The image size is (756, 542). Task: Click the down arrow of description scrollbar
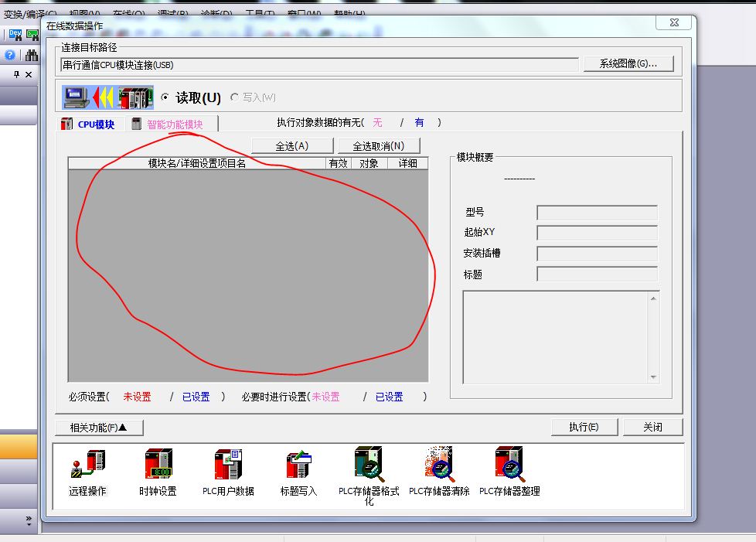[654, 377]
